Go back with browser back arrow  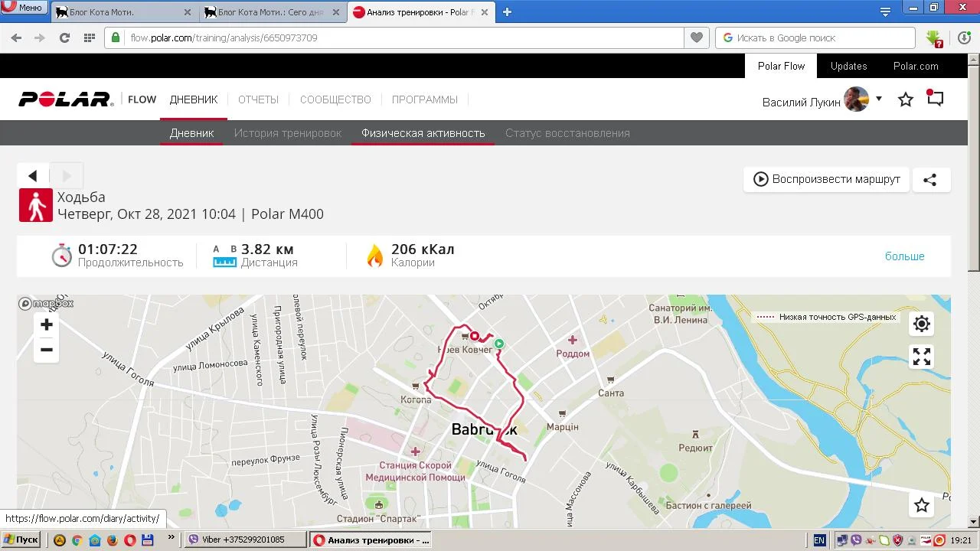16,37
